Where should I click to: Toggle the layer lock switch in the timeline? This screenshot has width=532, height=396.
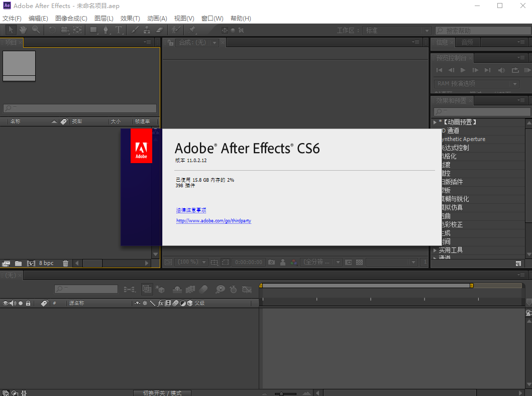click(28, 303)
